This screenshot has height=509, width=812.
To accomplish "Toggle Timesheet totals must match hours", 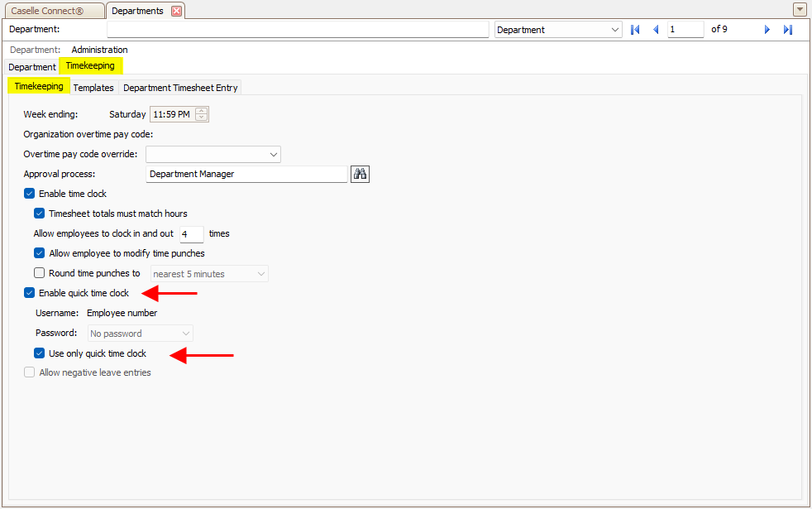I will tap(40, 214).
